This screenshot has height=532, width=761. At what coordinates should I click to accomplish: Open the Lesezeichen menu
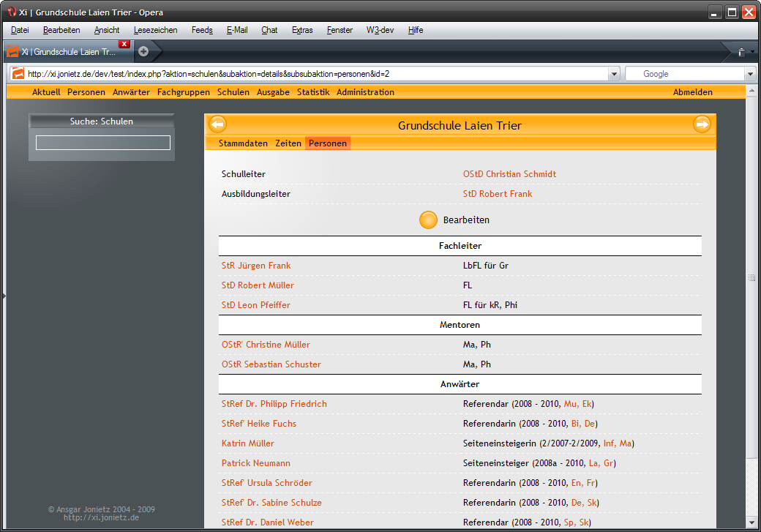(x=155, y=30)
